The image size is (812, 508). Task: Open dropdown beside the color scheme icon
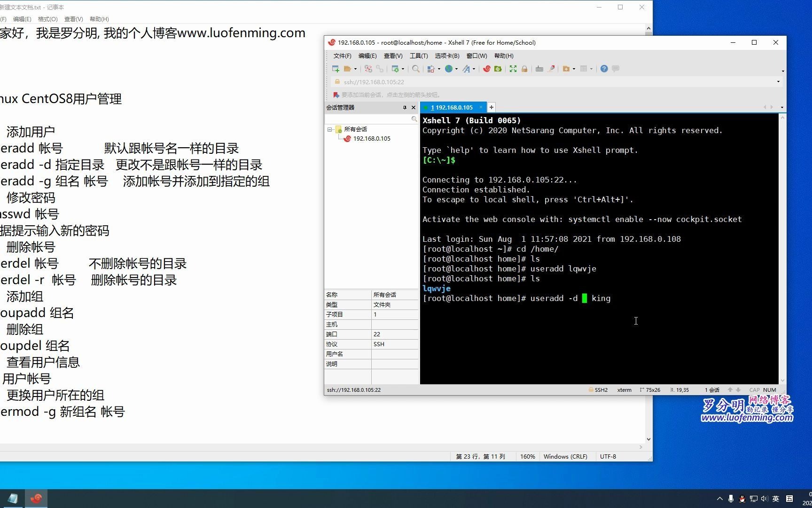coord(439,69)
